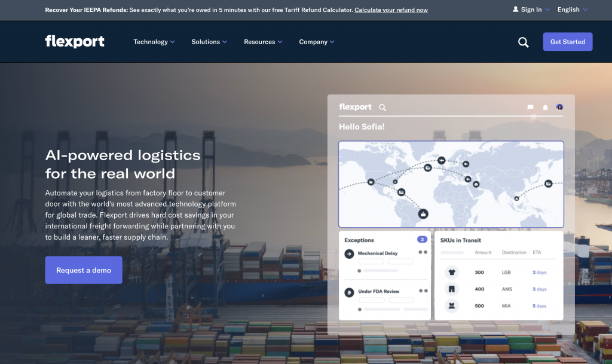The width and height of the screenshot is (612, 364).
Task: Click the map marker at the far east edge
Action: coord(549,183)
